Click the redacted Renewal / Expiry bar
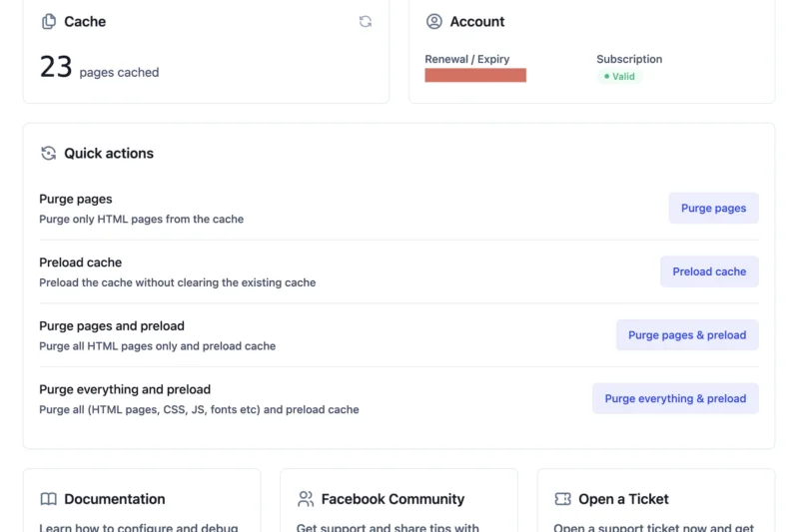The width and height of the screenshot is (799, 532). pyautogui.click(x=475, y=76)
